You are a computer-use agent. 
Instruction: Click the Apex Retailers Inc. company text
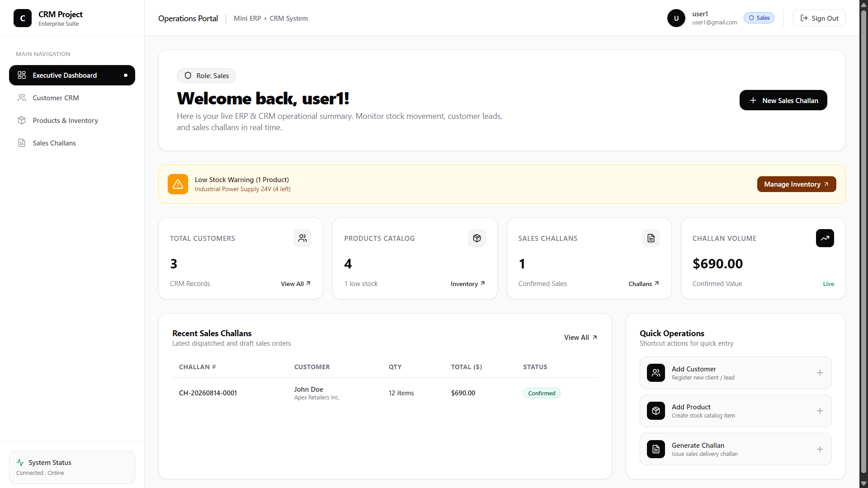(x=317, y=398)
